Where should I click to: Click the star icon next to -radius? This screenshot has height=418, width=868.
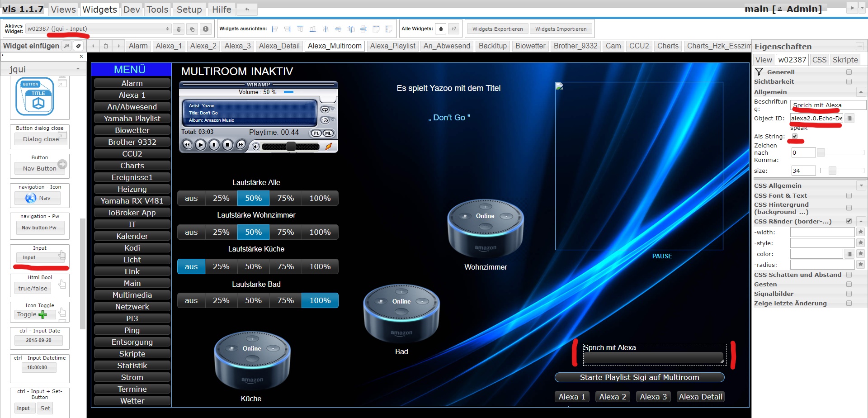tap(860, 265)
